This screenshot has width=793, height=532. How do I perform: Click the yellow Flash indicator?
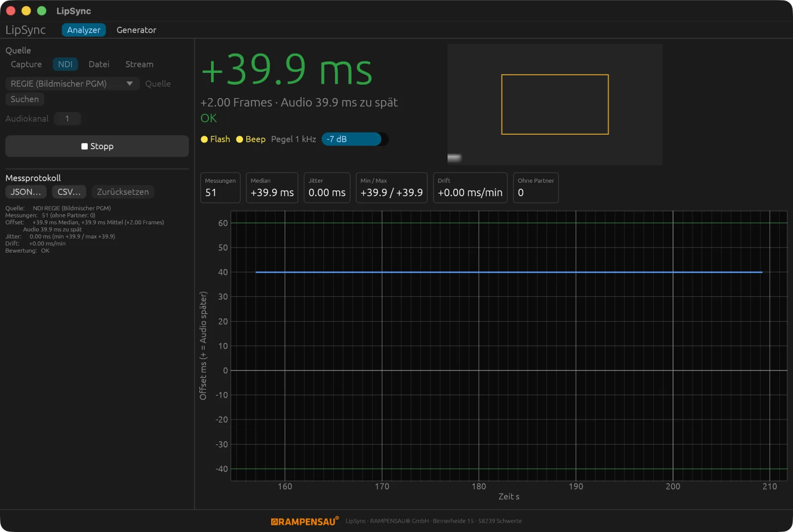click(215, 139)
